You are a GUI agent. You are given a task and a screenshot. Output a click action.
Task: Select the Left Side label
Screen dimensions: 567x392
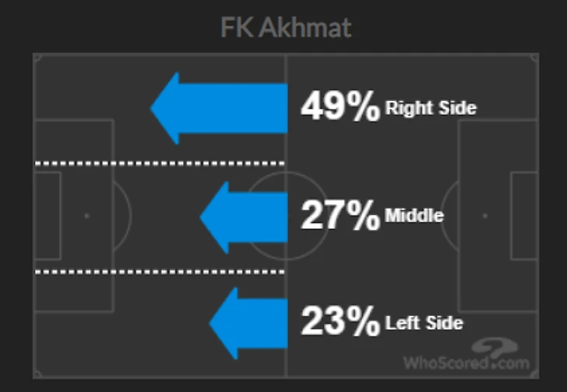tap(424, 323)
